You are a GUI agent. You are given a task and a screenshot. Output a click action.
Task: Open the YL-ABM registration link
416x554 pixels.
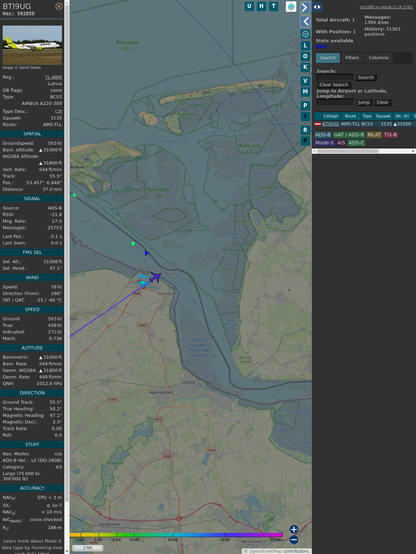point(53,77)
